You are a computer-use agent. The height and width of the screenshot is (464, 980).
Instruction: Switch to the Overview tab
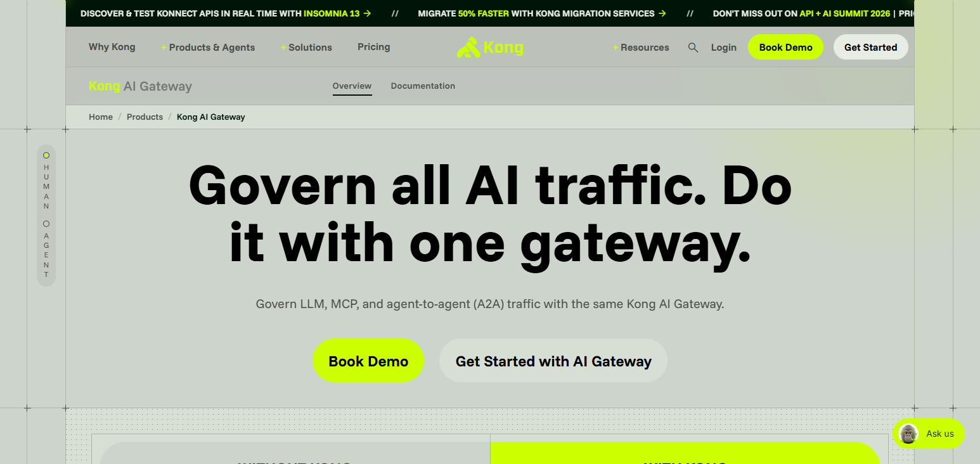(352, 86)
